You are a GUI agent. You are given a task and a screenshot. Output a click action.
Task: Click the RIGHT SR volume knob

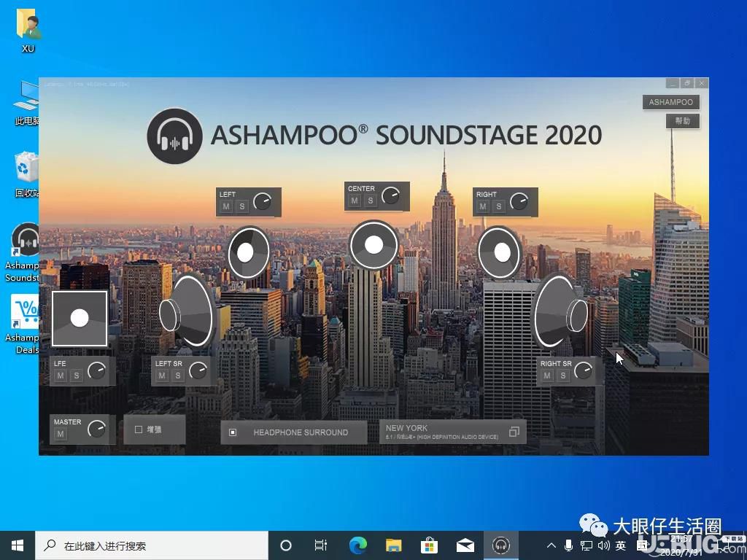tap(584, 370)
